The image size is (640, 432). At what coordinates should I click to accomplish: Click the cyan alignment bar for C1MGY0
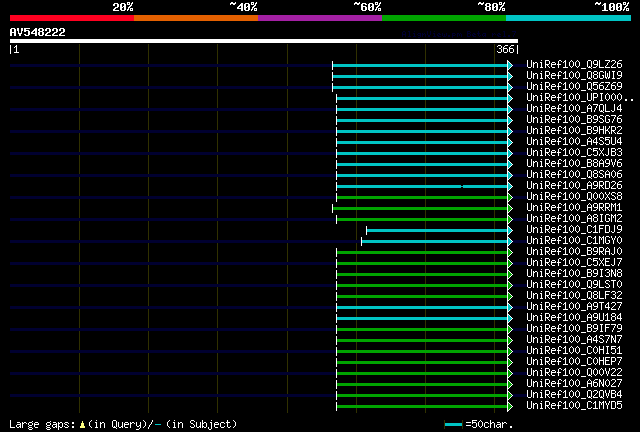435,242
